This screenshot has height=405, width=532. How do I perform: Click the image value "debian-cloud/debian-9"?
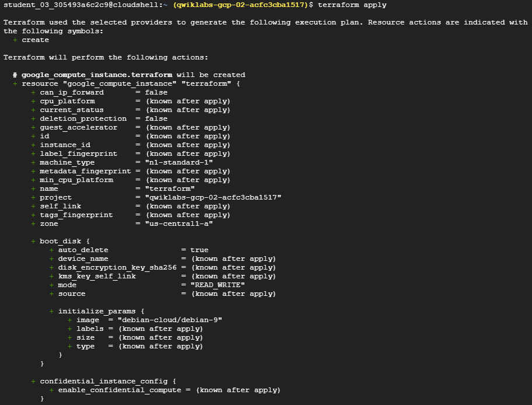coord(170,320)
